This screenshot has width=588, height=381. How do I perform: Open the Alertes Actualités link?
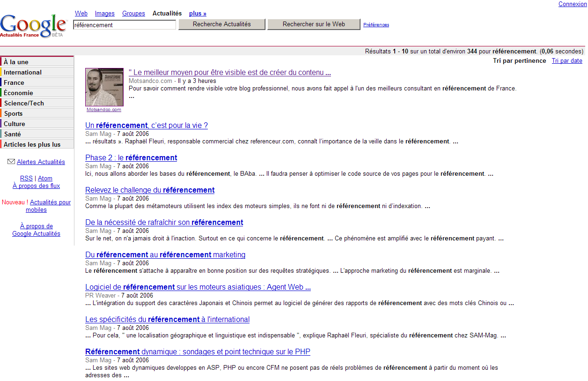[41, 162]
